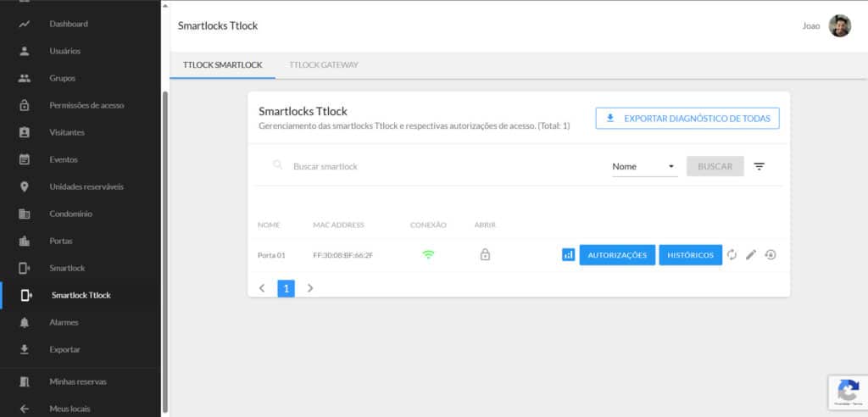Click the Meus locais back arrow icon
Image resolution: width=868 pixels, height=417 pixels.
tap(25, 409)
